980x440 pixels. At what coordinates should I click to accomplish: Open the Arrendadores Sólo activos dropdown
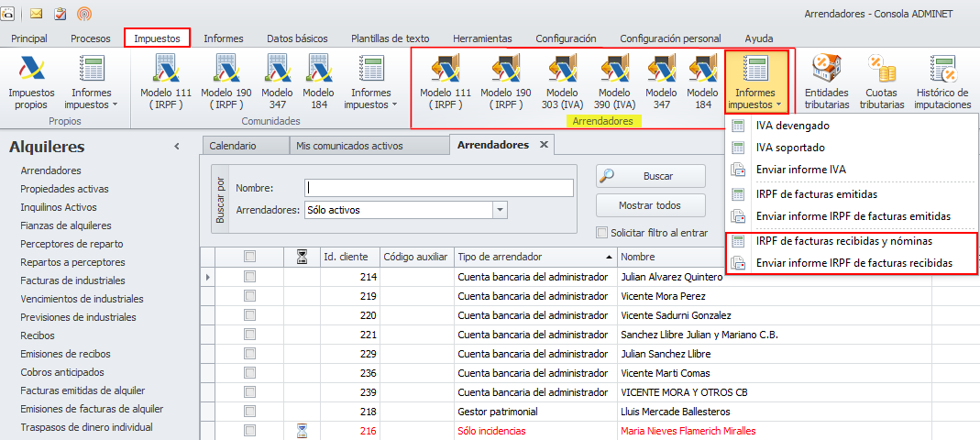500,210
